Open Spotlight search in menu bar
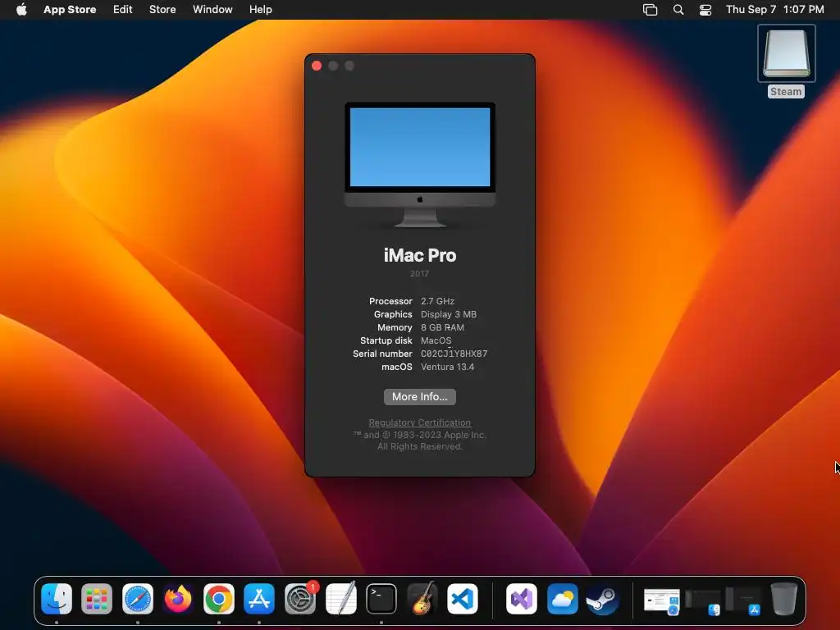 pyautogui.click(x=678, y=10)
